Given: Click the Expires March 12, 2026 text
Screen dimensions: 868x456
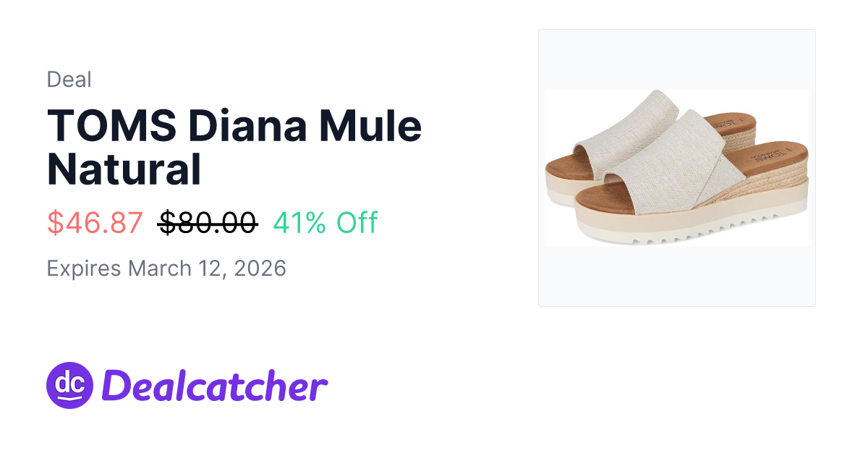Looking at the screenshot, I should tap(166, 269).
